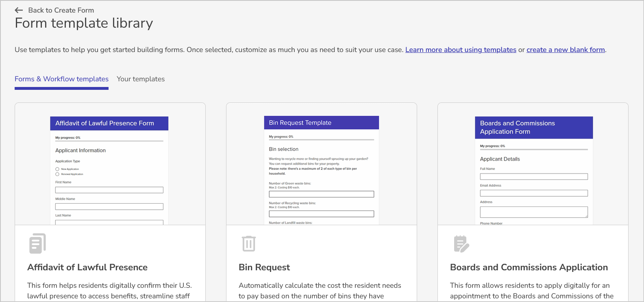Click the Green waste bins number field
644x302 pixels.
click(x=321, y=194)
